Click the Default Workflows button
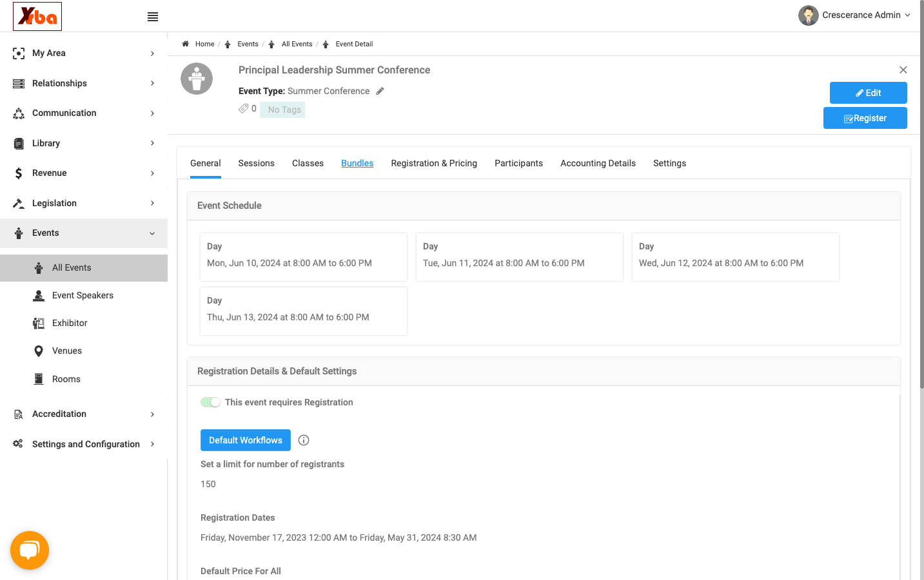The height and width of the screenshot is (580, 924). [x=246, y=440]
